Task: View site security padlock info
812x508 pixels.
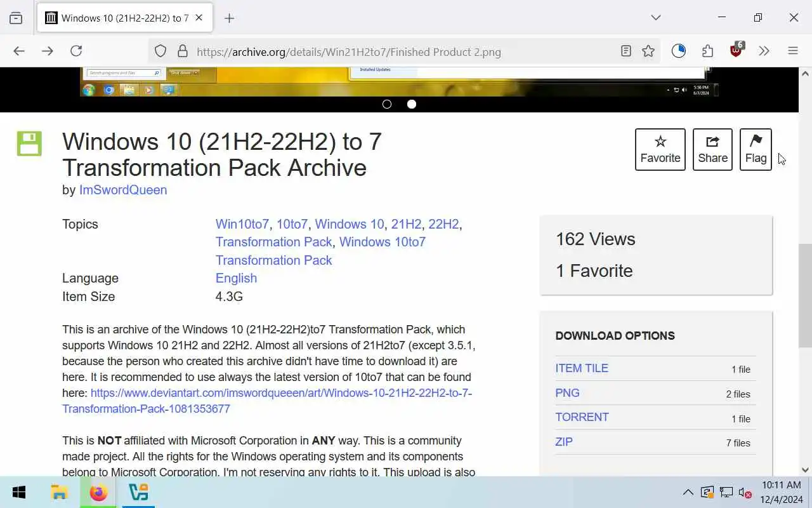Action: click(182, 51)
